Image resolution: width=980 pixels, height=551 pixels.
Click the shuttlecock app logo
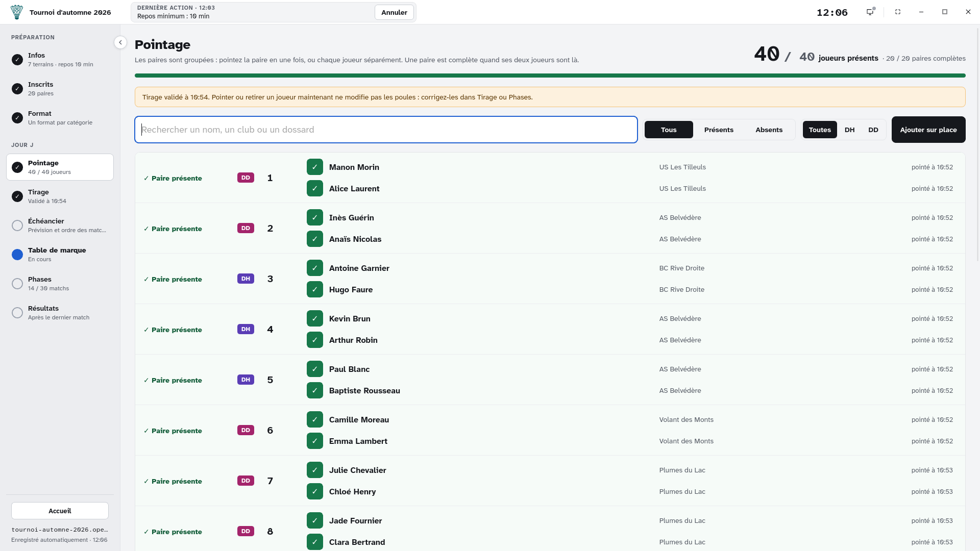pos(17,12)
